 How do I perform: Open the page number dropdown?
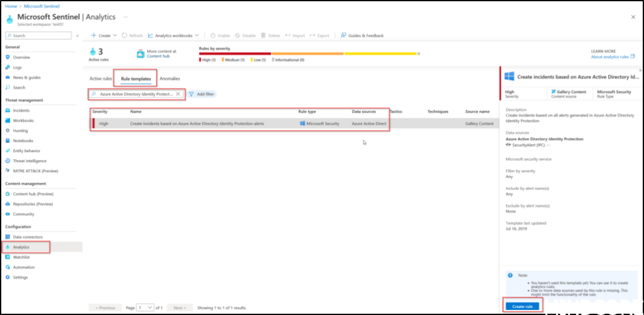tap(146, 307)
